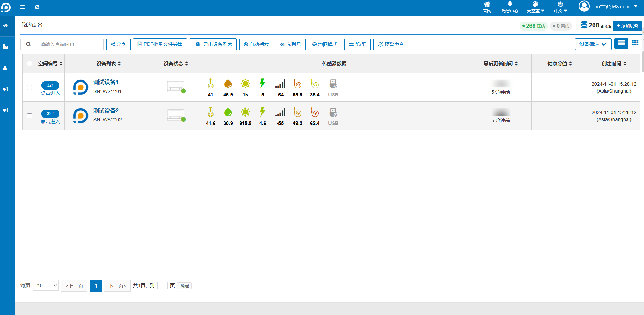The height and width of the screenshot is (315, 644).
Task: Toggle the 序列号 visibility button
Action: (291, 44)
